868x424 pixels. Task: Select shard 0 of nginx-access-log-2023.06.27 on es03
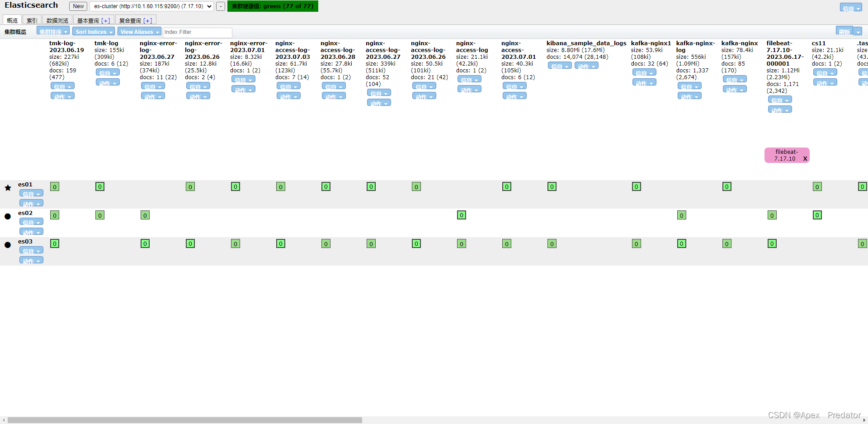tap(371, 243)
